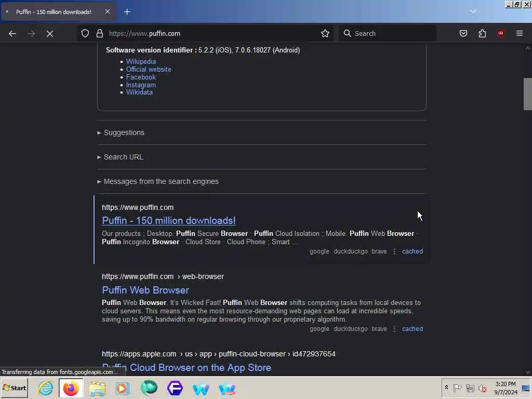Open the Windows Start menu
532x399 pixels.
pos(14,388)
